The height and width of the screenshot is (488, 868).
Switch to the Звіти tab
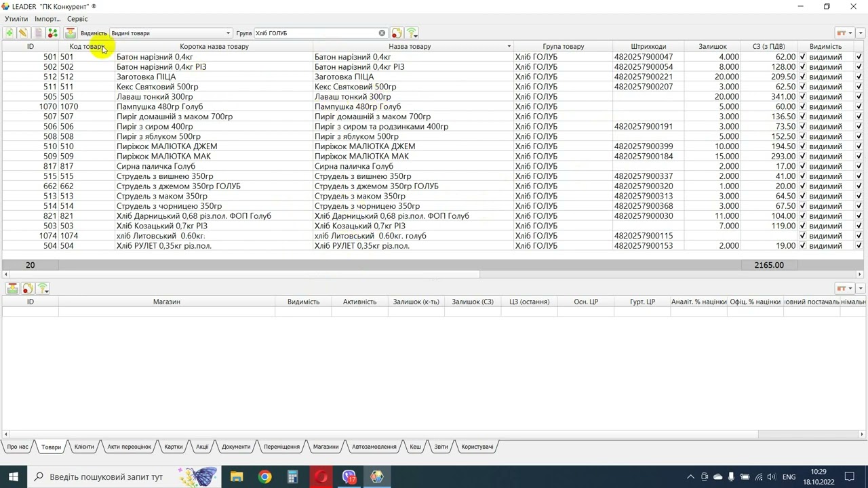coord(441,447)
